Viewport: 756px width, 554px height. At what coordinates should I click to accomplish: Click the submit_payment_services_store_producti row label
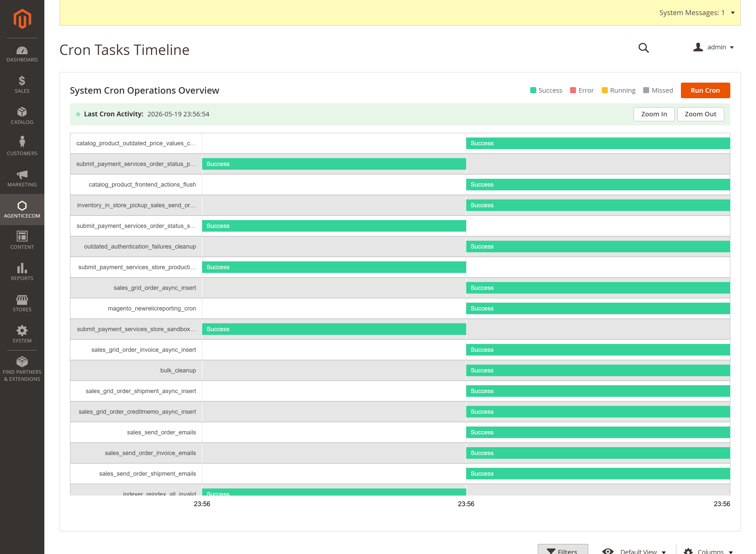tap(137, 267)
